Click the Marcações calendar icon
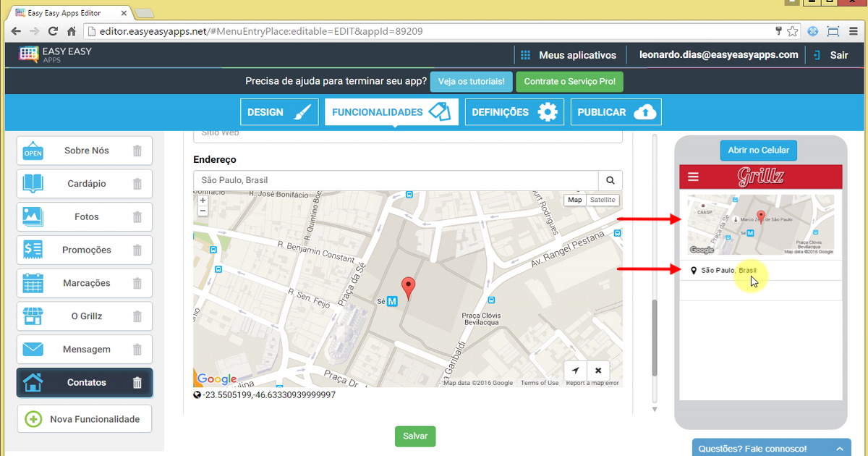 point(33,283)
